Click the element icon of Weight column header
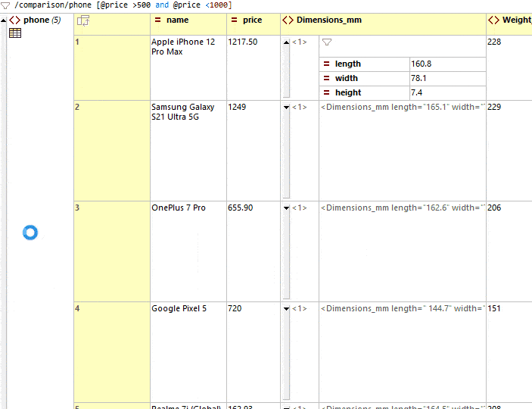 pos(493,20)
